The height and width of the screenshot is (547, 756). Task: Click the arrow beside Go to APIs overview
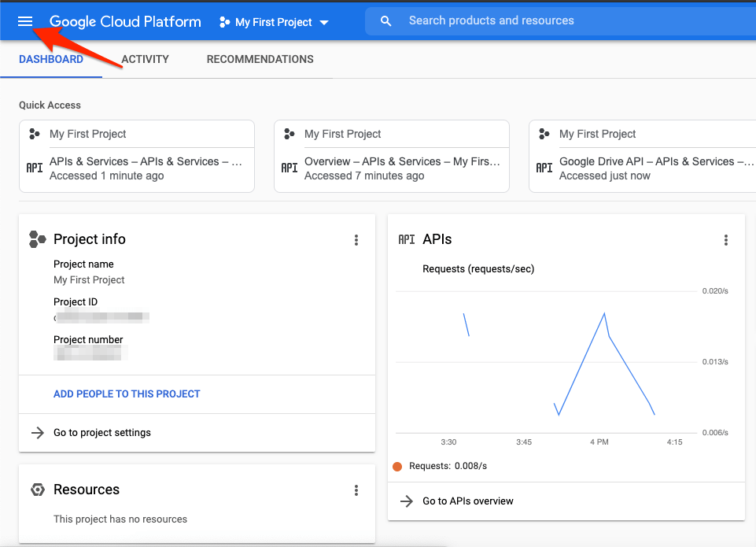click(x=408, y=501)
